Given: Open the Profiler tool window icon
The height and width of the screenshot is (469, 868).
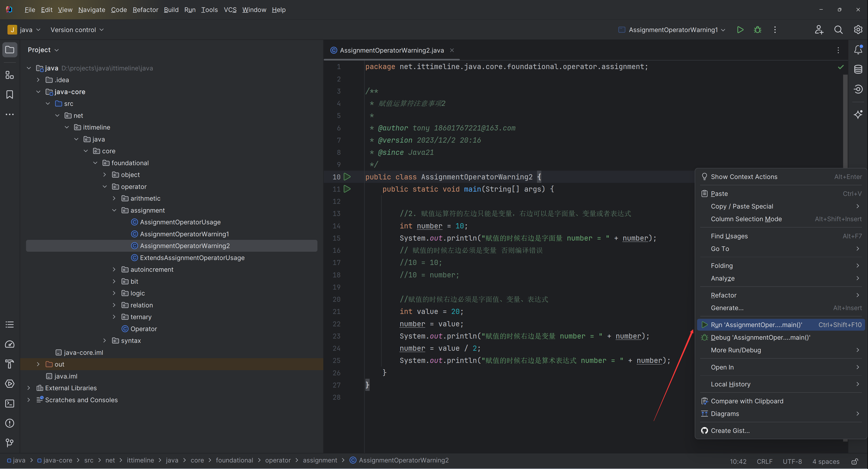Looking at the screenshot, I should [10, 344].
